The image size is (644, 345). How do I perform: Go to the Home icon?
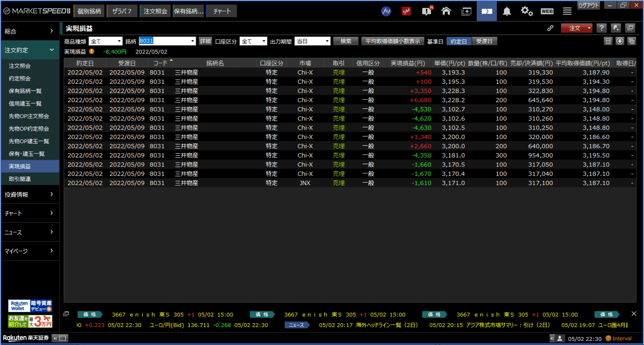(x=446, y=11)
